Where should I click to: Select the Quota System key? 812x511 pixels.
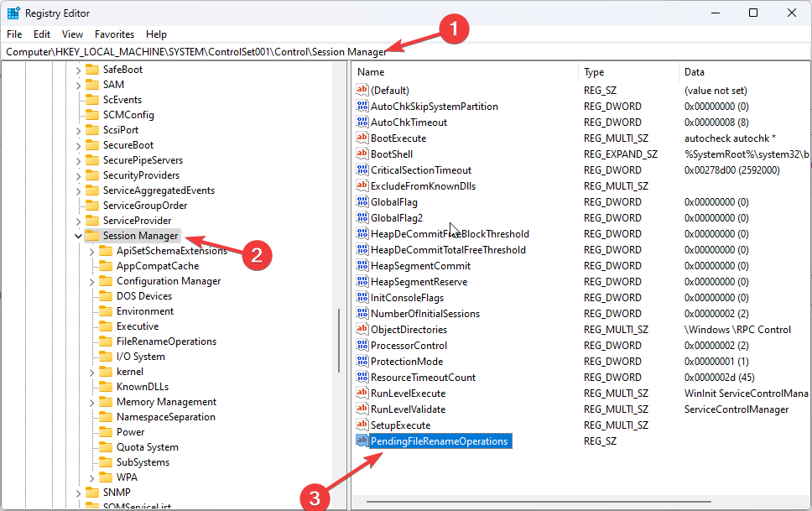(147, 447)
